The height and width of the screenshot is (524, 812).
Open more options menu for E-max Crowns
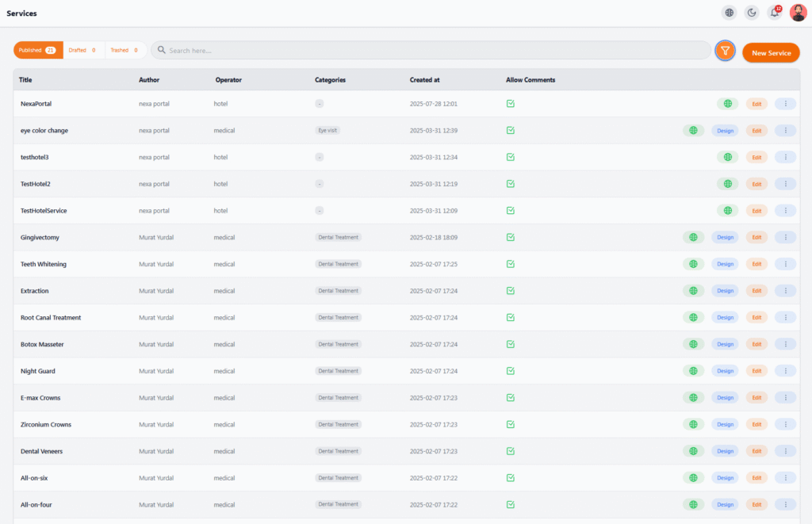tap(786, 398)
